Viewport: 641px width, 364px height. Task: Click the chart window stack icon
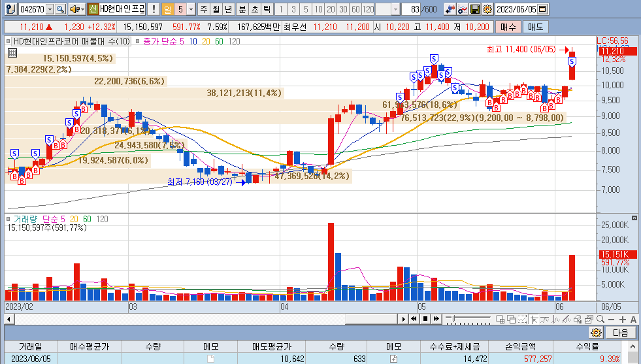pos(589,320)
